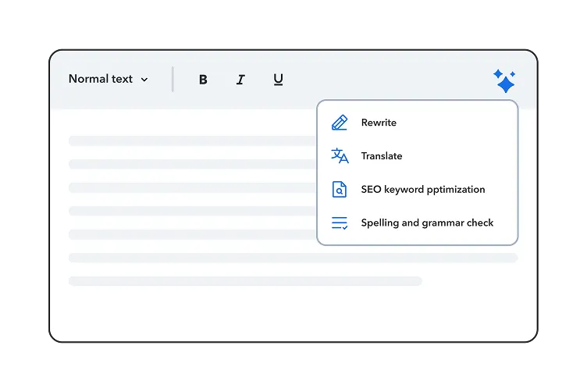Toggle underline formatting with U
587x392 pixels.
click(278, 80)
